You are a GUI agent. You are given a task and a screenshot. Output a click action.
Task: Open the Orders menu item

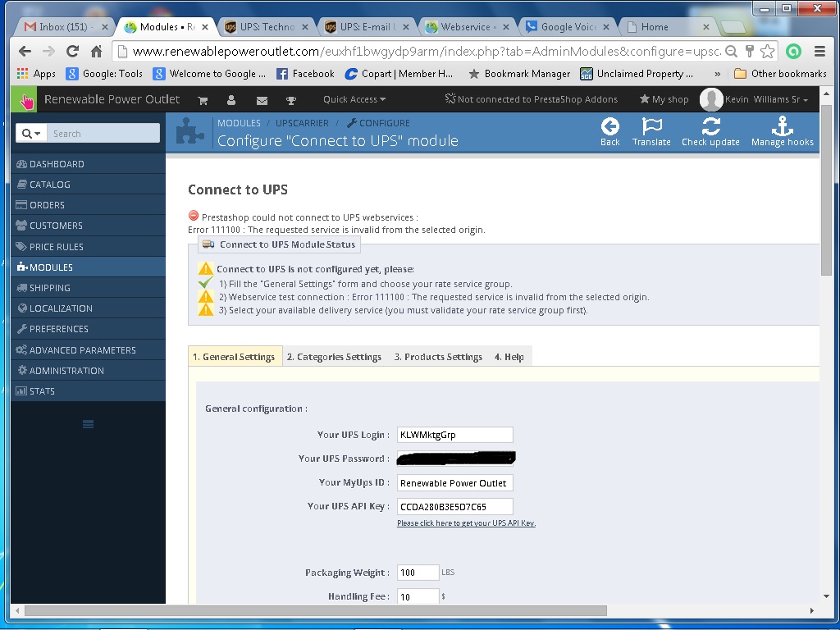point(88,205)
